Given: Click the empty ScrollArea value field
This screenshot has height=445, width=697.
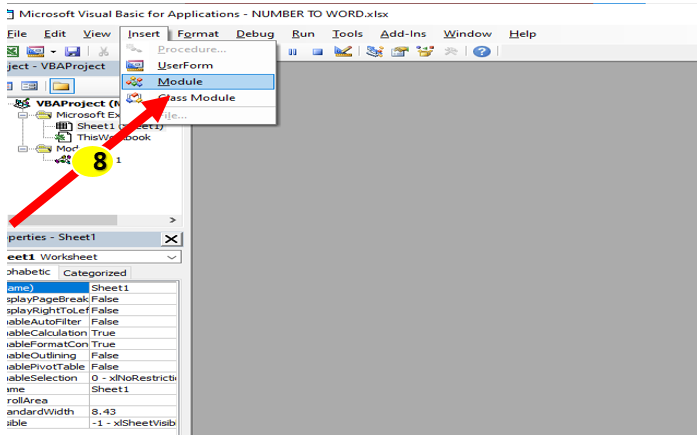Looking at the screenshot, I should (133, 401).
